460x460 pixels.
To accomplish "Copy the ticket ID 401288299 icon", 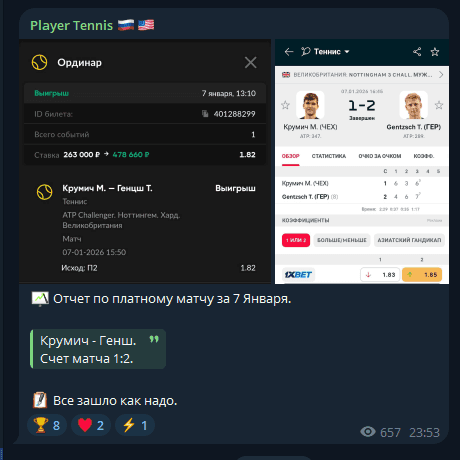I will (205, 114).
